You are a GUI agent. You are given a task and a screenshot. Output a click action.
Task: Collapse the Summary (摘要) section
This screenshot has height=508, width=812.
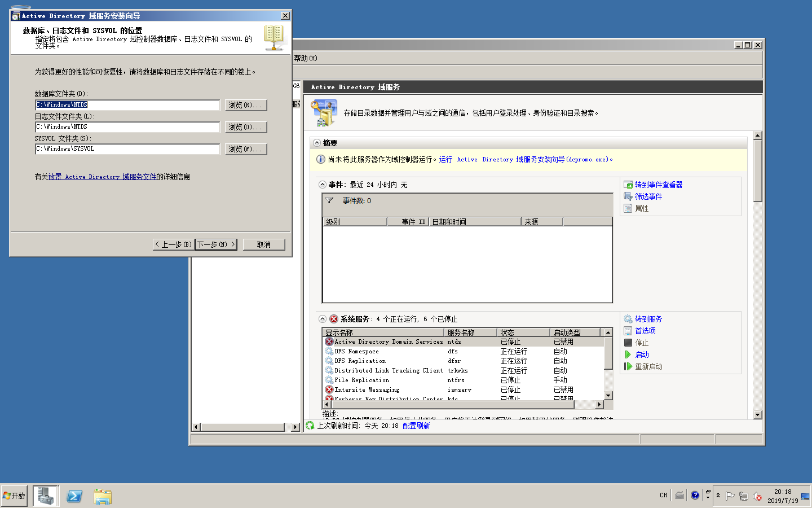click(317, 143)
